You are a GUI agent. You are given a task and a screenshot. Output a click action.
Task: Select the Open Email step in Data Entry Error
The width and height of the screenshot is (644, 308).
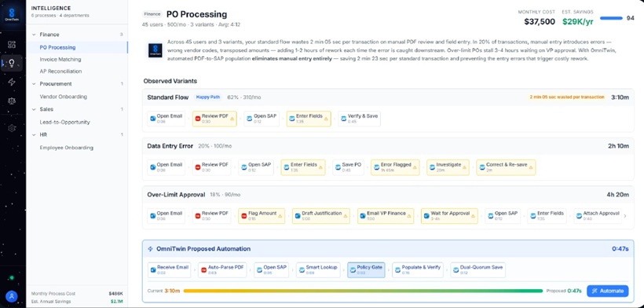tap(166, 167)
